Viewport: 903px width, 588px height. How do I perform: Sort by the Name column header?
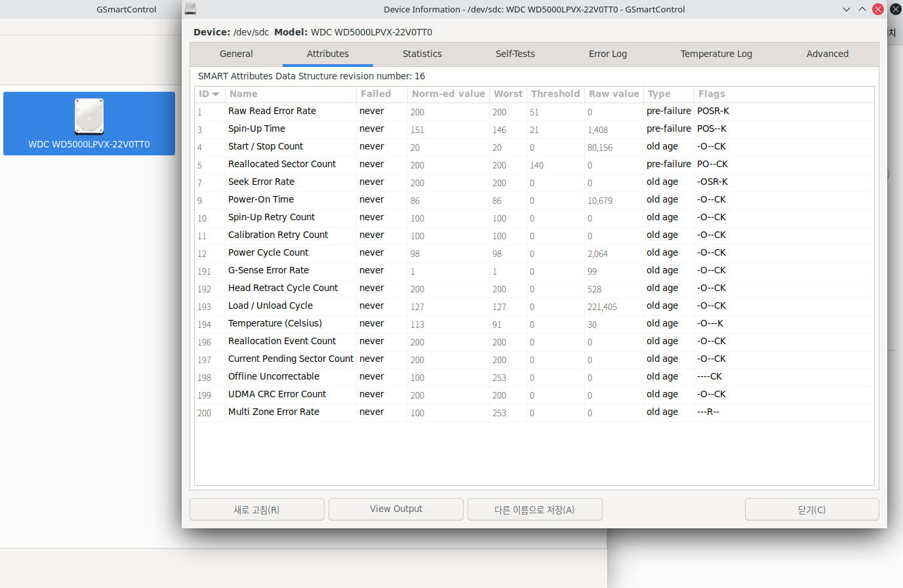(291, 94)
